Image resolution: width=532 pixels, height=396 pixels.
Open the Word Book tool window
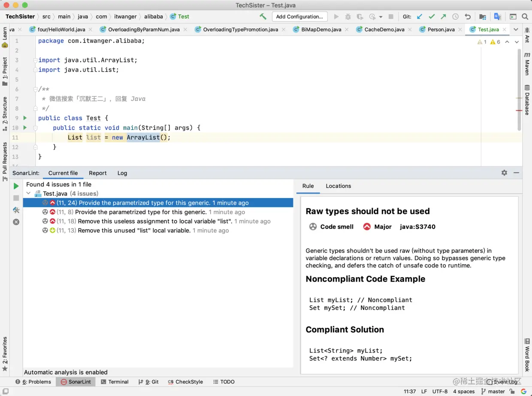527,355
